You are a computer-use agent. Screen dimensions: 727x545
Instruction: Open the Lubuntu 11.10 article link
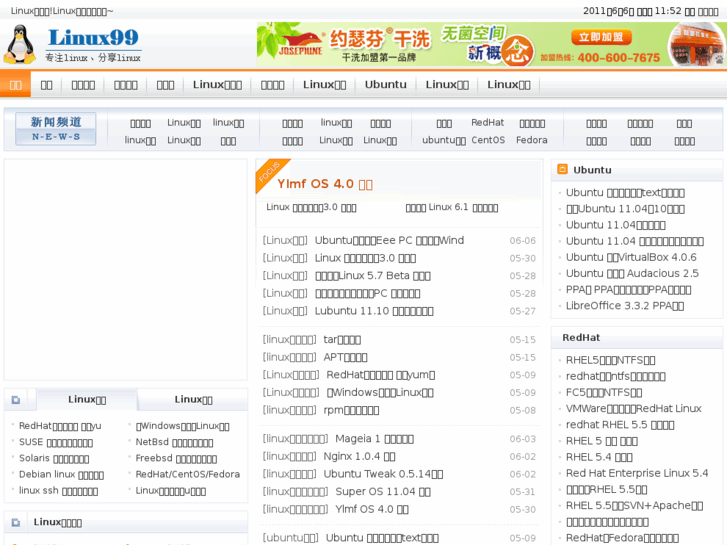374,311
